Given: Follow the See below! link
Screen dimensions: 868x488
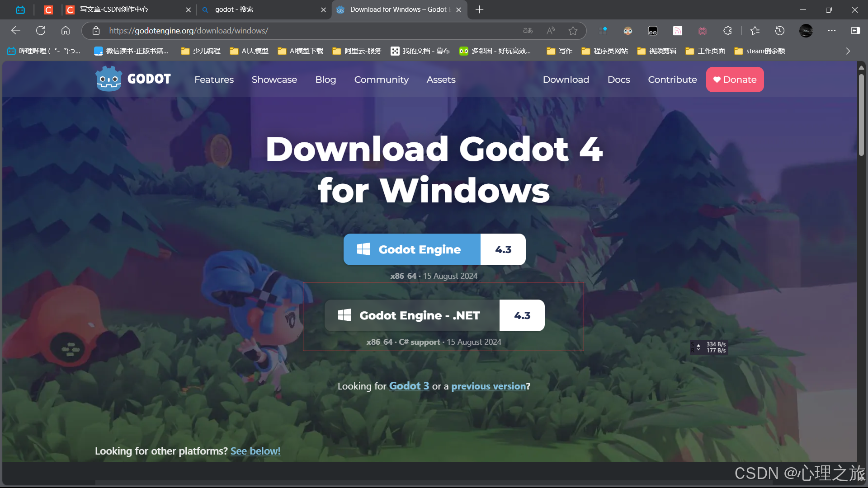Looking at the screenshot, I should 255,450.
